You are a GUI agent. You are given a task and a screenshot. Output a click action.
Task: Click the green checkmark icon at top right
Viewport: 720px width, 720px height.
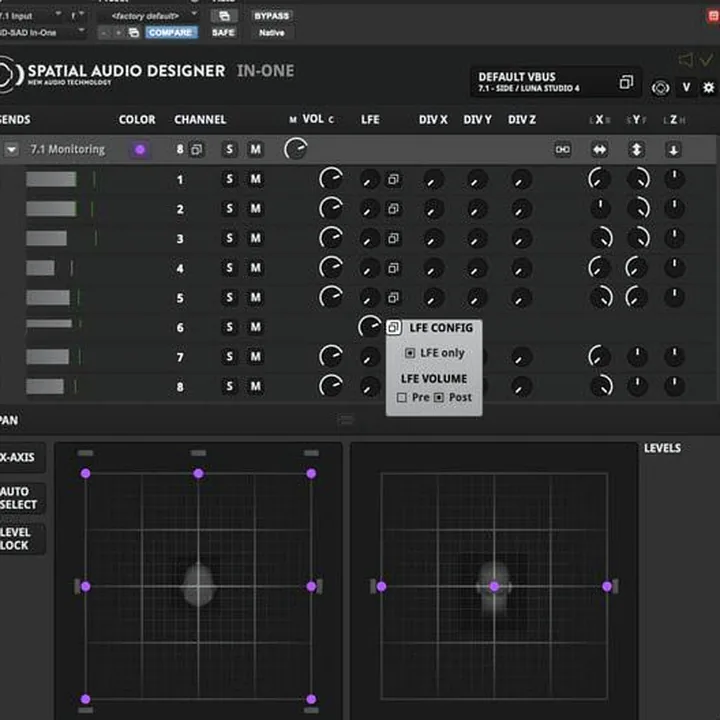tap(706, 59)
